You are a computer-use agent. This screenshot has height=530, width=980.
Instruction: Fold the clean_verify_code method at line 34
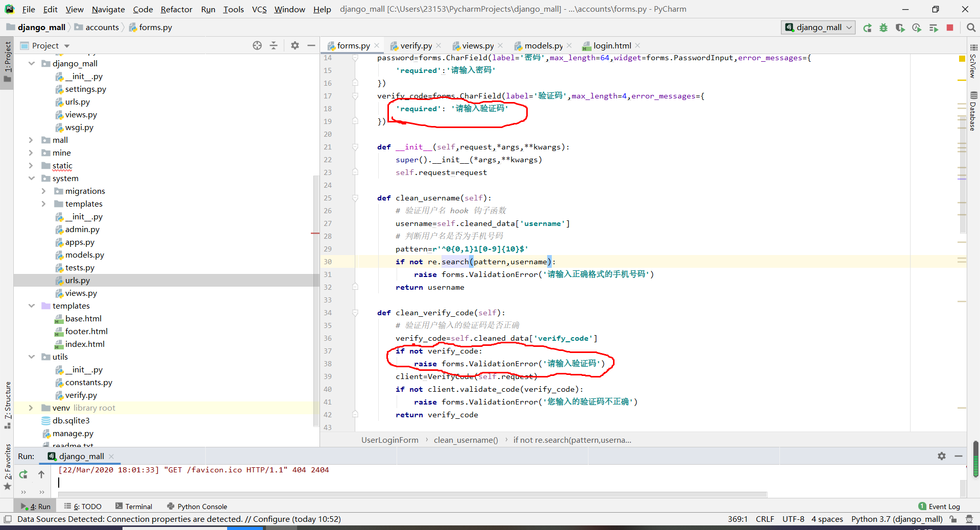pos(355,313)
